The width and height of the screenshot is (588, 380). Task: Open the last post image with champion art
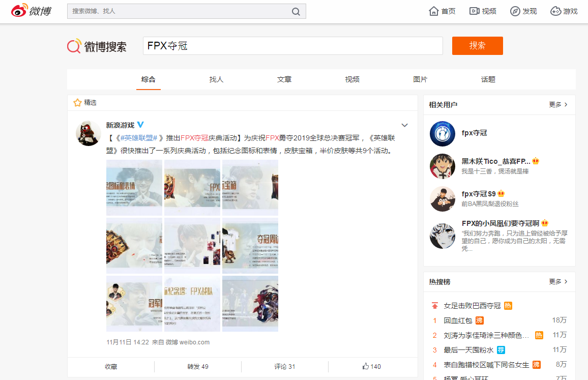[250, 304]
